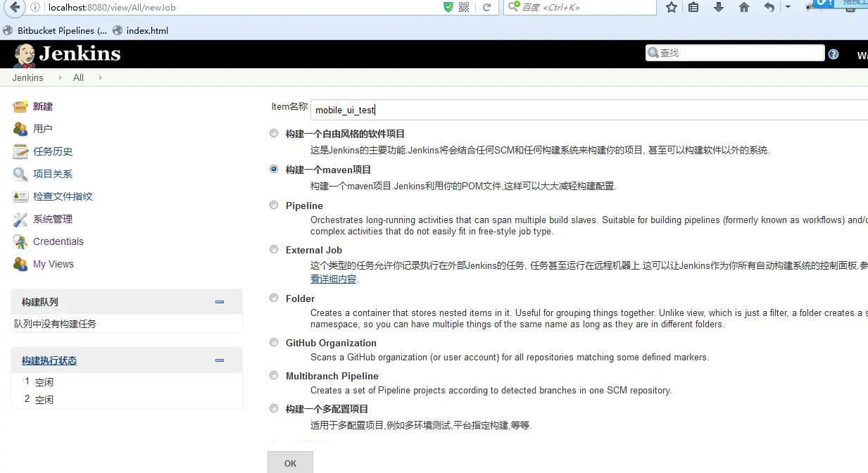868x473 pixels.
Task: Open the 任务历史 link
Action: pos(53,151)
